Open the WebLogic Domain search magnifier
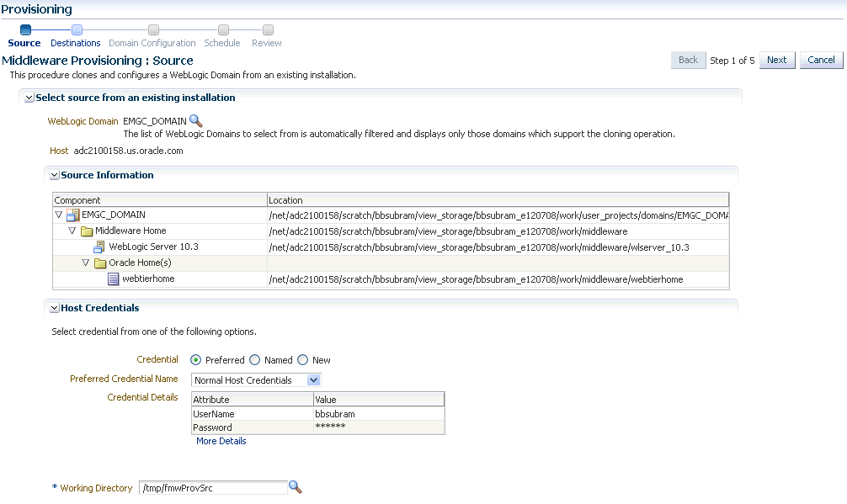 [x=196, y=121]
